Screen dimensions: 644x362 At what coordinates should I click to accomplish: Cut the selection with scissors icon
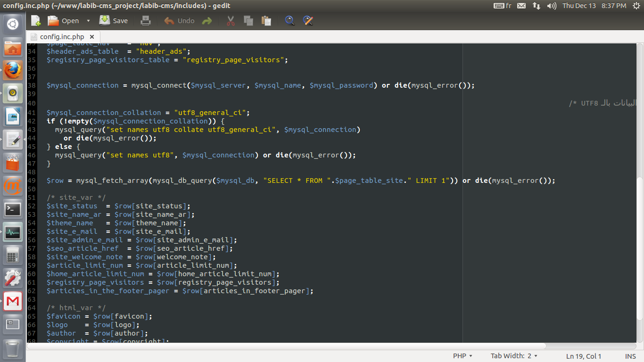[231, 21]
